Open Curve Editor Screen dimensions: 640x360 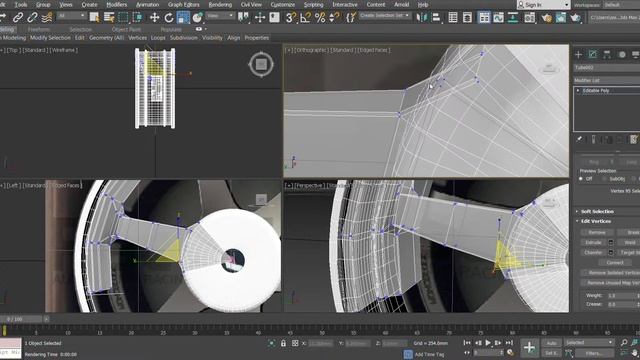(498, 17)
